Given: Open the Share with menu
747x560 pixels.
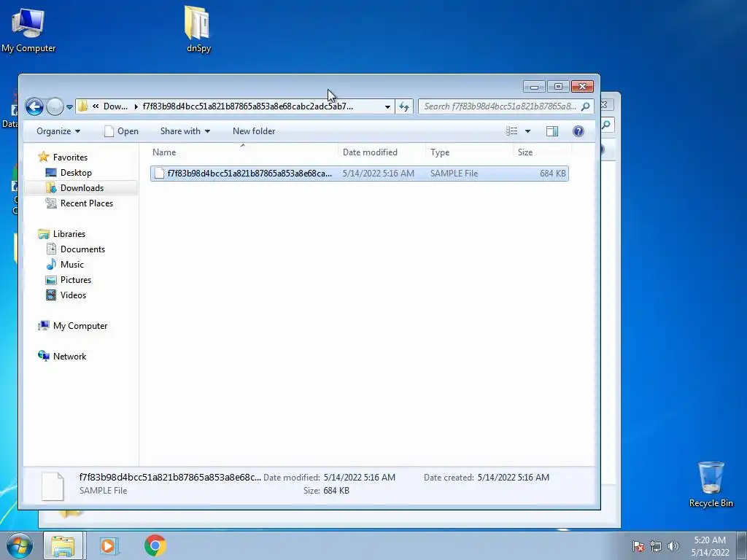Looking at the screenshot, I should pos(185,131).
